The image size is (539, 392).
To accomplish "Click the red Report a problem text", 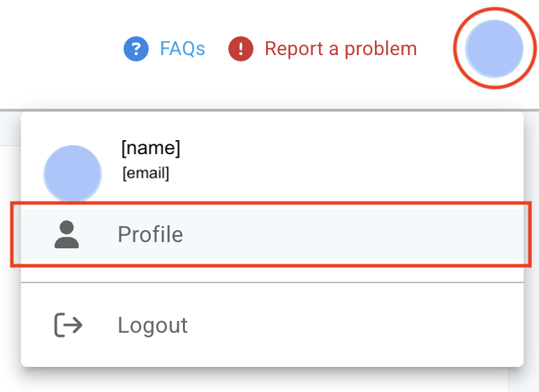I will (x=341, y=49).
